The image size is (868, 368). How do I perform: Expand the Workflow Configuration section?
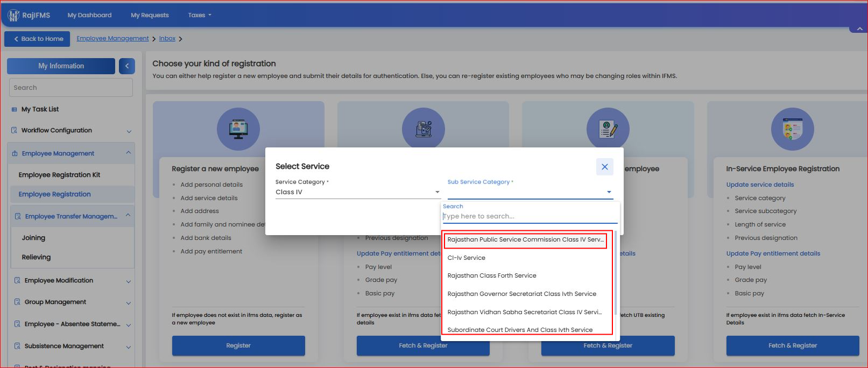[x=129, y=131]
